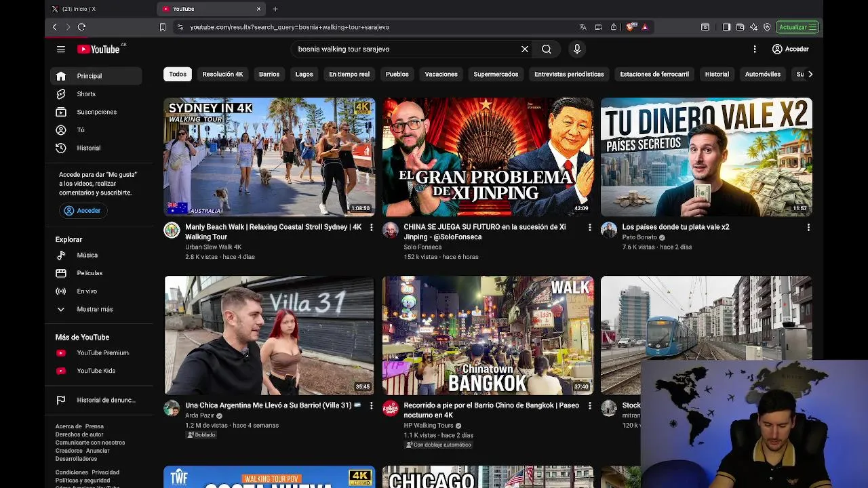Select the Barrios filter chip
This screenshot has height=488, width=868.
pyautogui.click(x=269, y=74)
